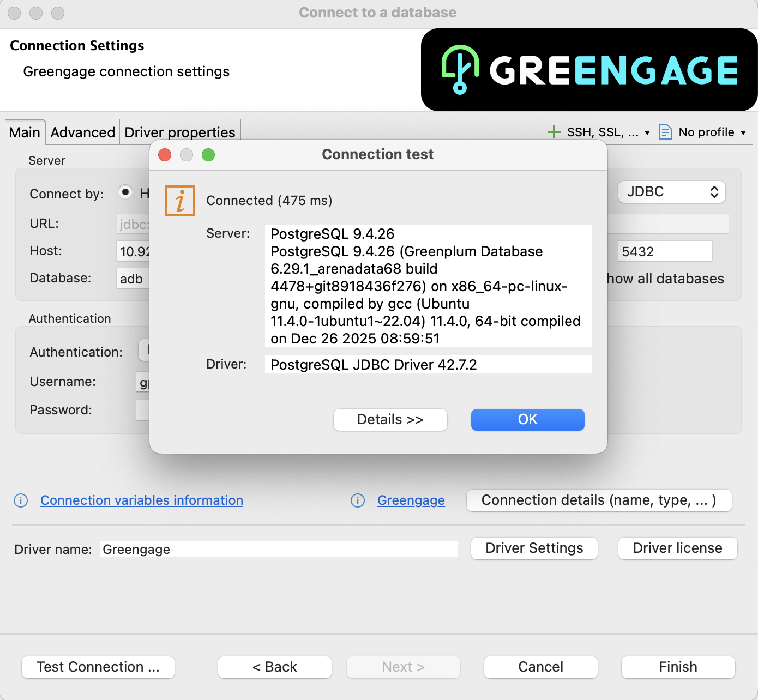Switch to the Advanced tab
This screenshot has width=758, height=700.
click(x=83, y=132)
